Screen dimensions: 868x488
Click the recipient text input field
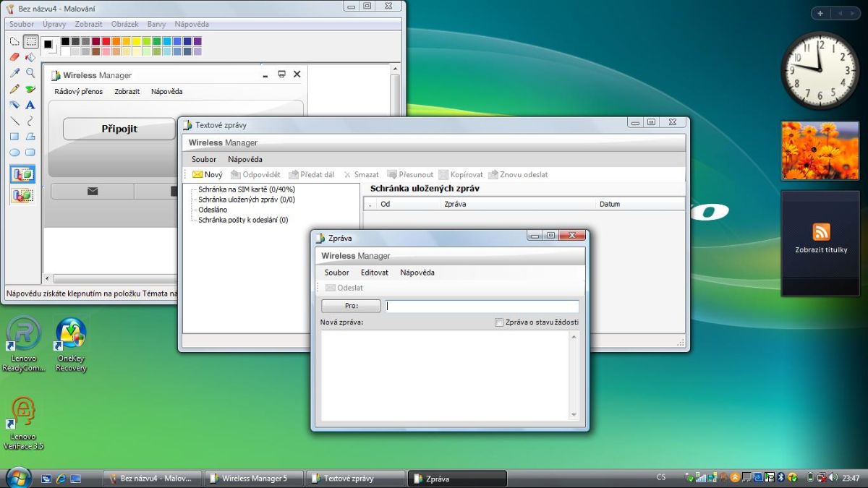pyautogui.click(x=482, y=307)
